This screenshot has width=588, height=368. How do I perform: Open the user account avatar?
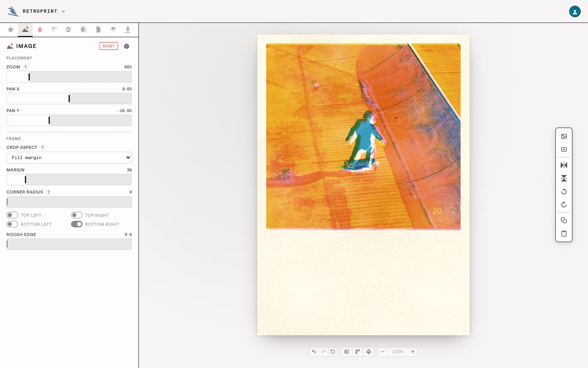(575, 11)
